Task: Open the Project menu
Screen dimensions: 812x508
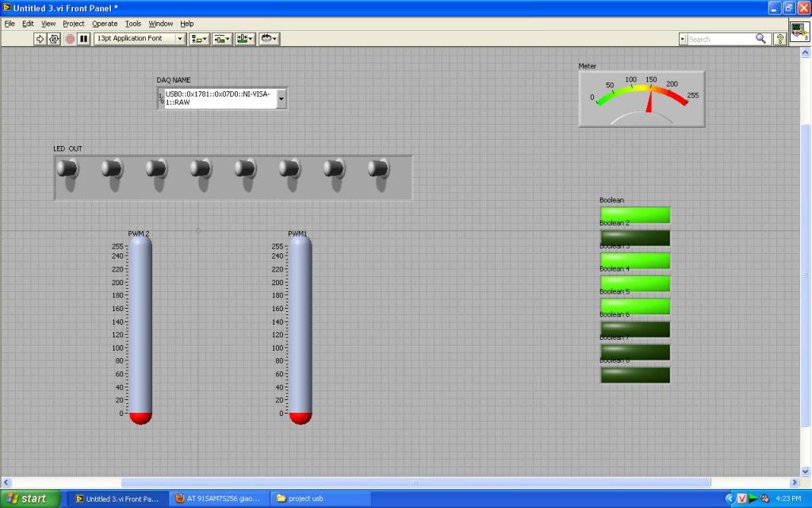Action: (x=74, y=24)
